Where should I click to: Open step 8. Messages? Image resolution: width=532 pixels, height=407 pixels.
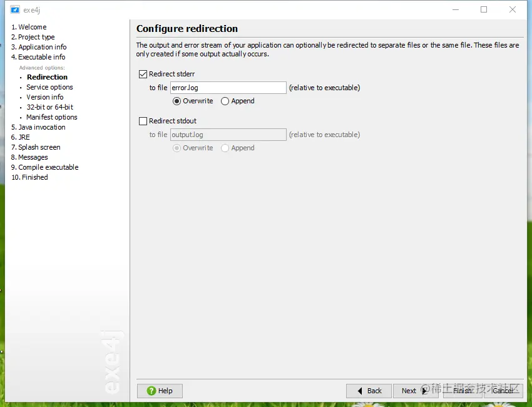click(x=29, y=157)
